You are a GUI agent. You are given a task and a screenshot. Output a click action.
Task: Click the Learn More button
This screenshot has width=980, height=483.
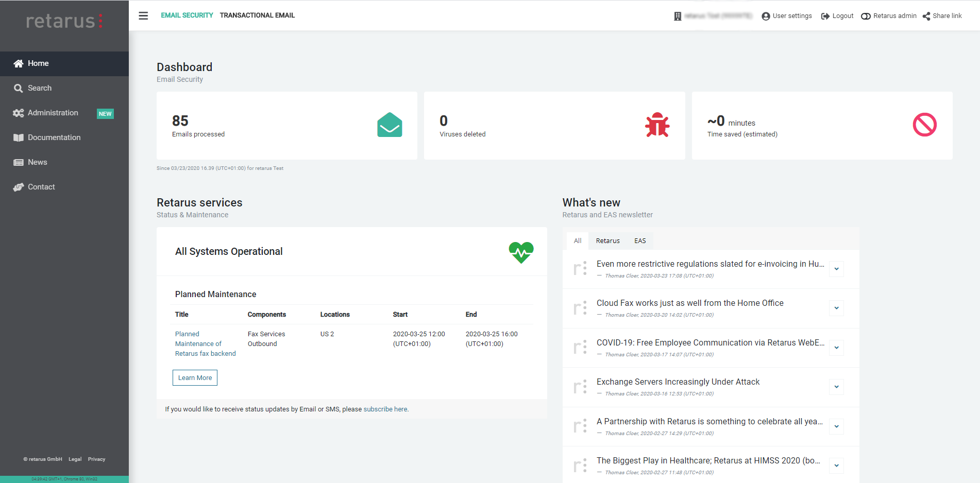tap(195, 377)
